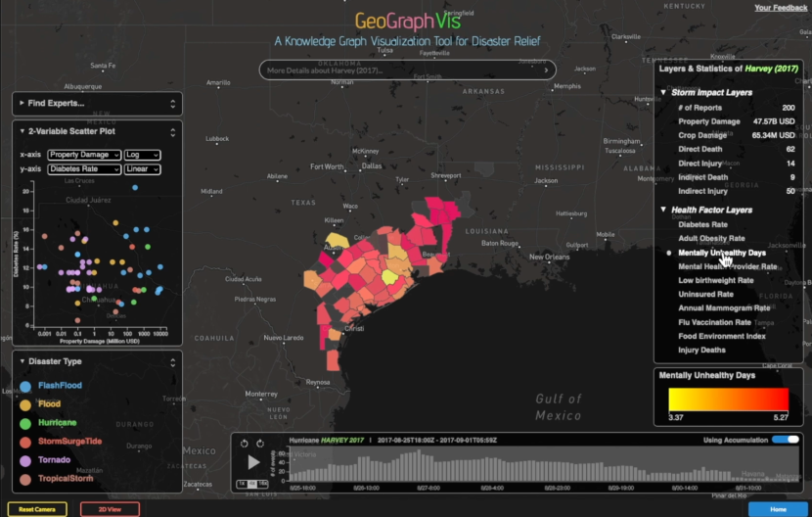Click the Mentally Unhealthy Days color gradient bar
Screen dimensions: 812x517
point(728,399)
